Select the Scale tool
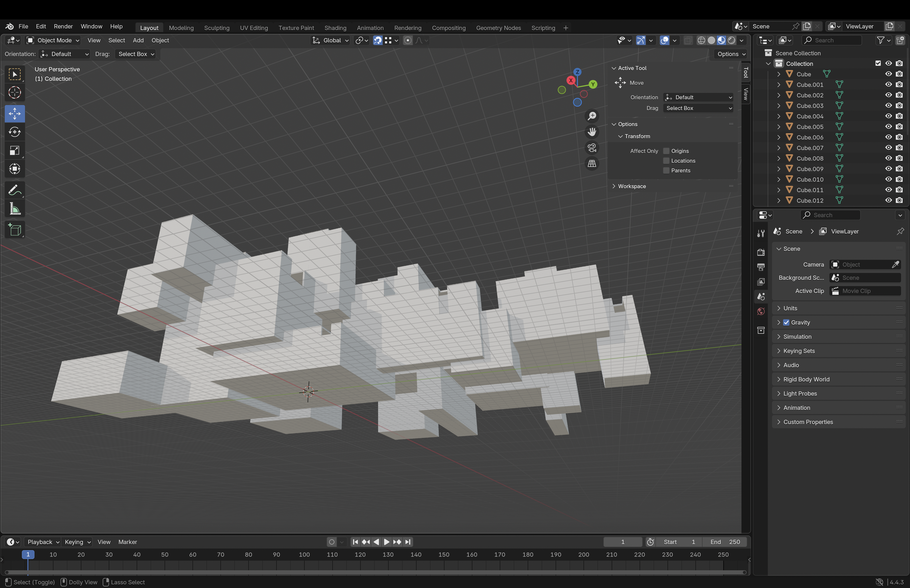910x588 pixels. coord(15,150)
